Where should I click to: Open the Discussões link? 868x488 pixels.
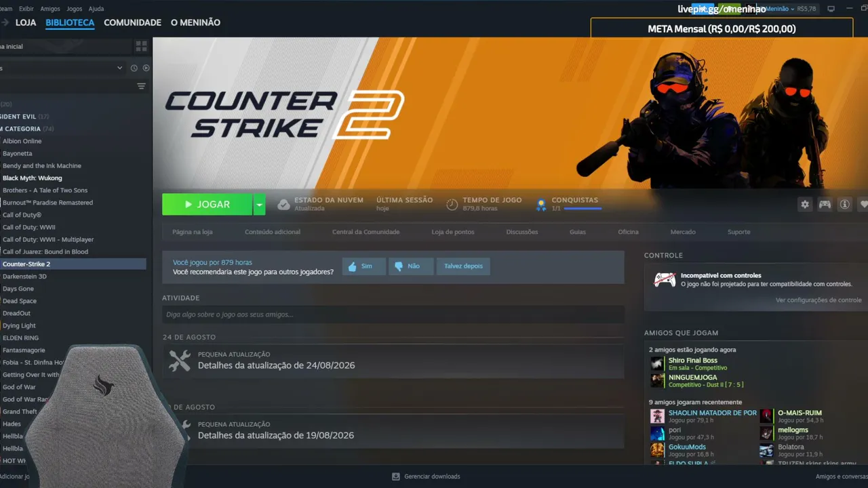point(522,232)
